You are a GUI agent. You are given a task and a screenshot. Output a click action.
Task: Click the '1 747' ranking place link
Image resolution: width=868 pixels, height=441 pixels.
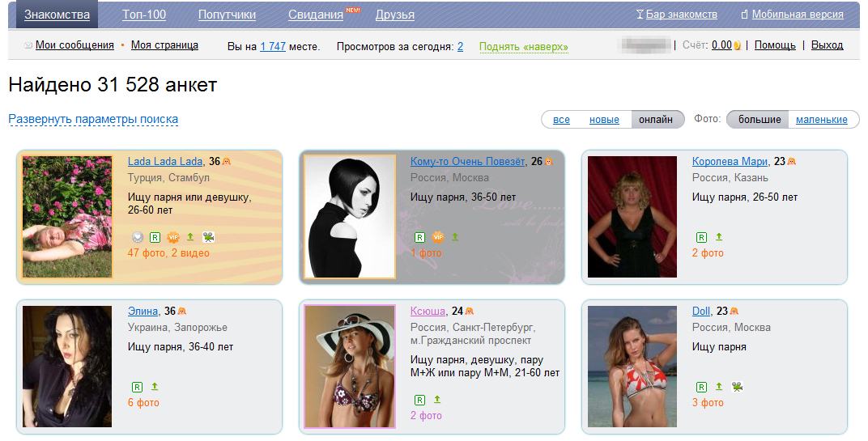[x=273, y=46]
